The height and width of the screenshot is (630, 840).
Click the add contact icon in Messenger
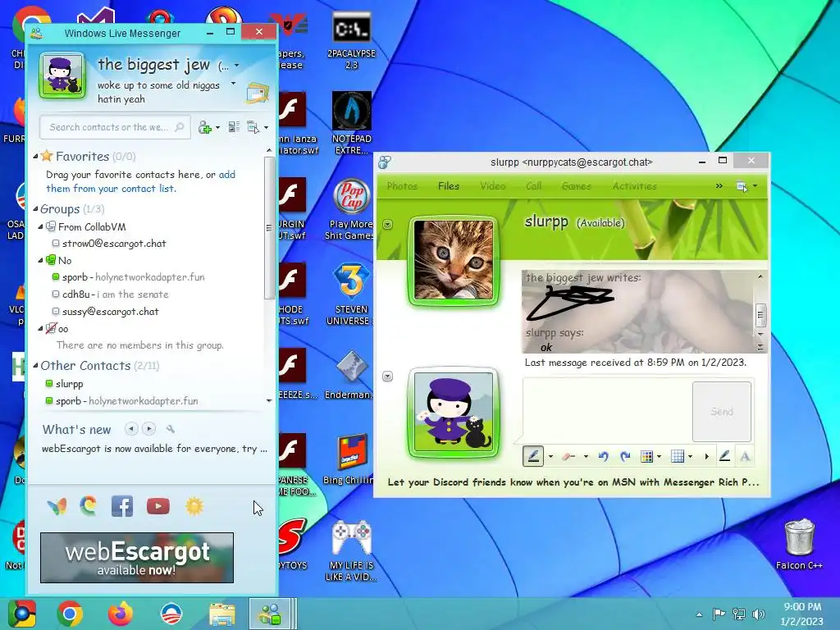204,127
